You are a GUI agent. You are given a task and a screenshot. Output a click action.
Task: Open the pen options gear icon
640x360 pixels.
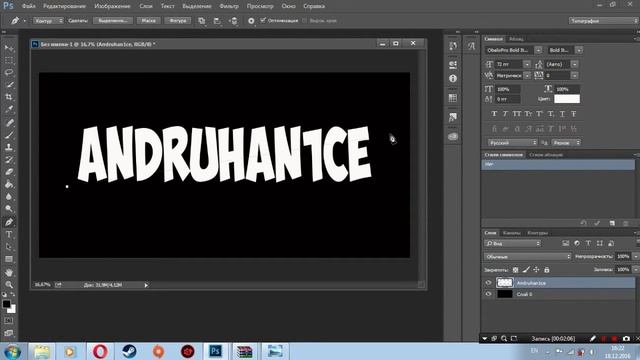point(251,20)
